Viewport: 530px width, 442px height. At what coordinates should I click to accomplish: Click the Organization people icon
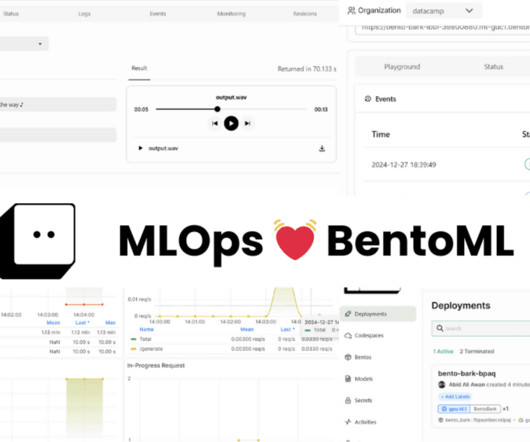pyautogui.click(x=352, y=11)
